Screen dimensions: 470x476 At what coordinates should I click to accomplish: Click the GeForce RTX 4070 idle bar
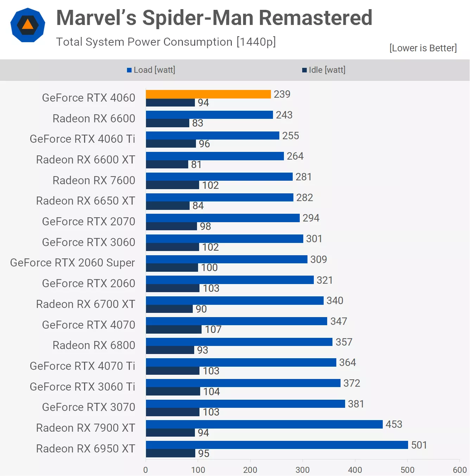point(174,329)
